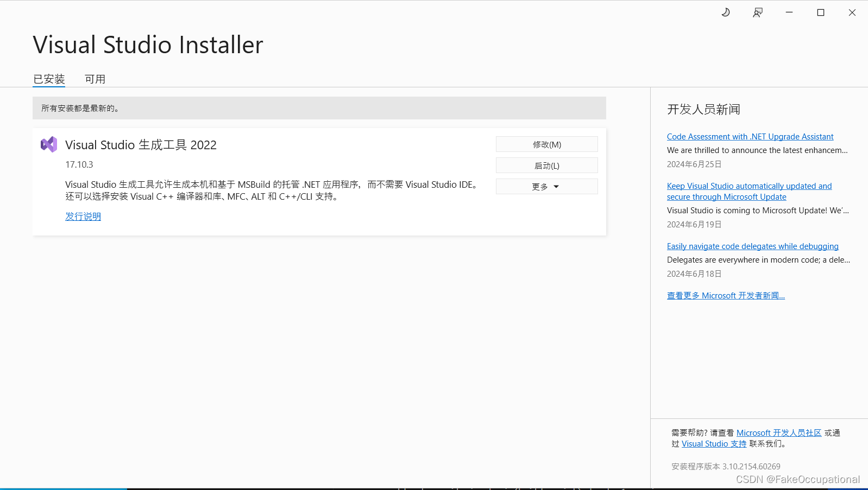Click the Visual Studio 生成工具 2022 title
Viewport: 868px width, 490px height.
click(141, 145)
